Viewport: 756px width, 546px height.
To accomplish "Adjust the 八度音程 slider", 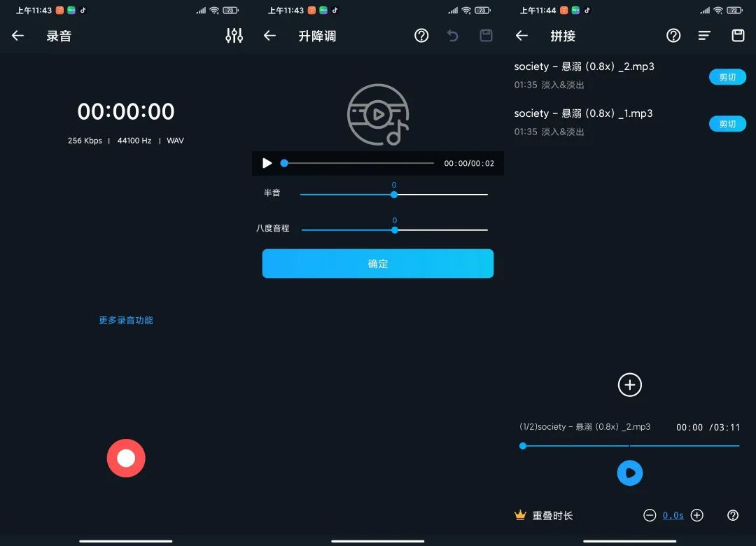I will pyautogui.click(x=394, y=230).
